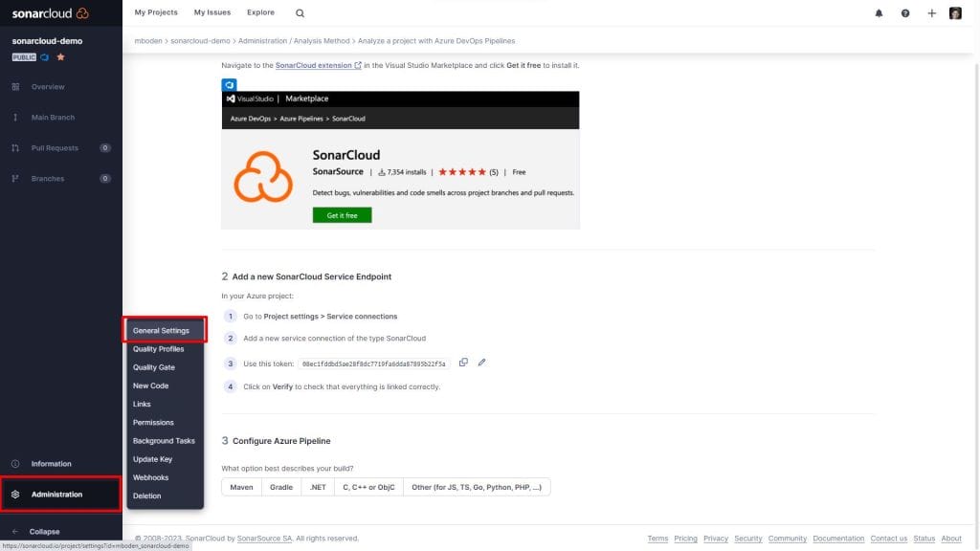Open Branches in the sidebar
The width and height of the screenshot is (980, 551).
pyautogui.click(x=61, y=179)
